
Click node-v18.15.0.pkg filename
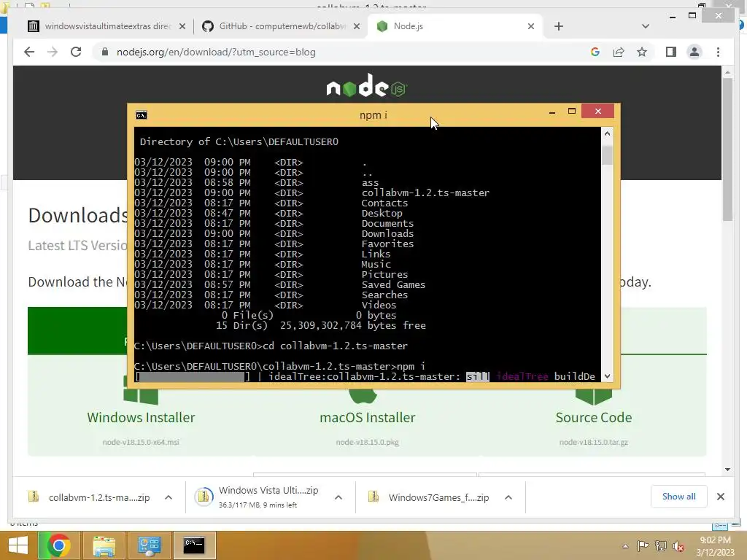(x=368, y=443)
